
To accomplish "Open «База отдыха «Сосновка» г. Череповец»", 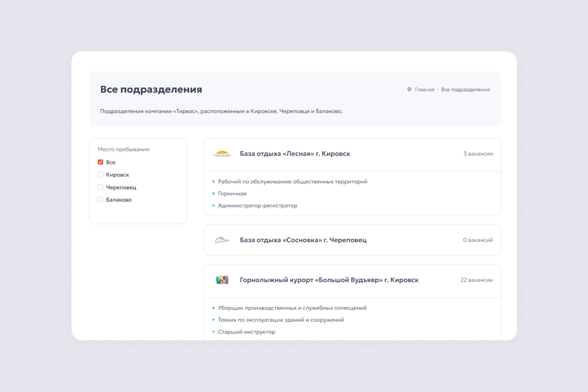I will point(303,240).
